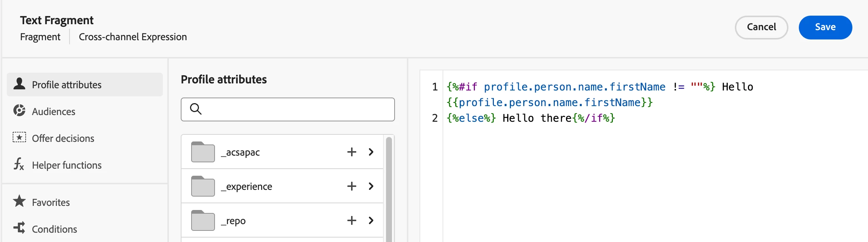The image size is (868, 242).
Task: Add _acsapac with its plus icon
Action: (x=352, y=152)
